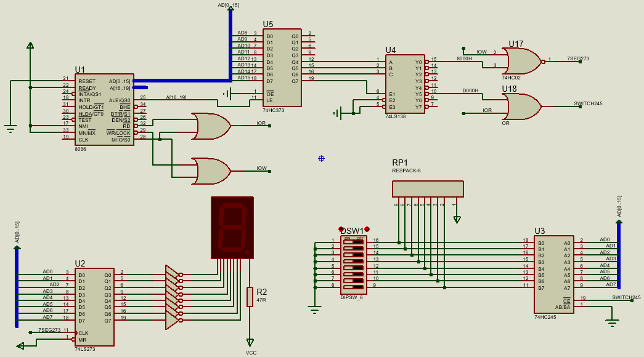Click the ground symbol feeding U4 enable pins
Viewport: 644px width, 357px height.
[336, 113]
